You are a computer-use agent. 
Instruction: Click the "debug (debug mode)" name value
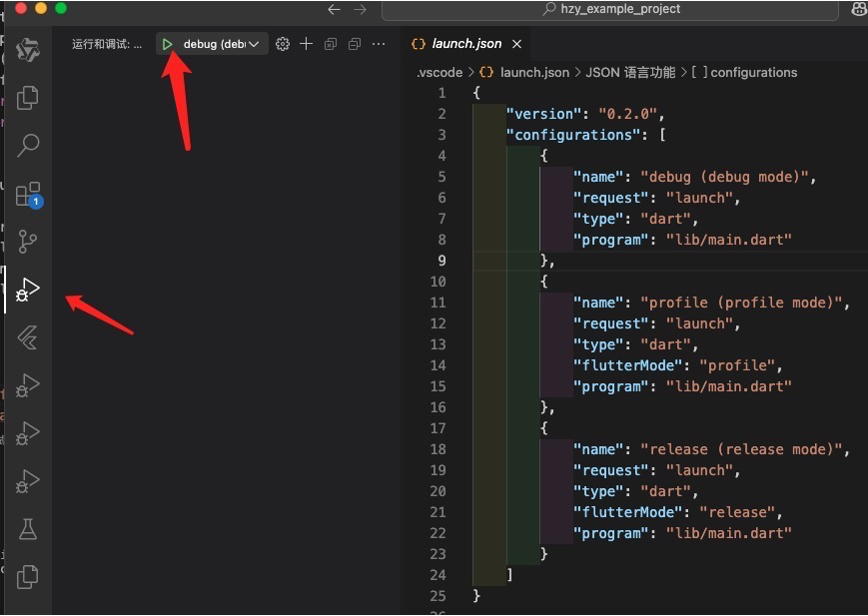pyautogui.click(x=724, y=177)
